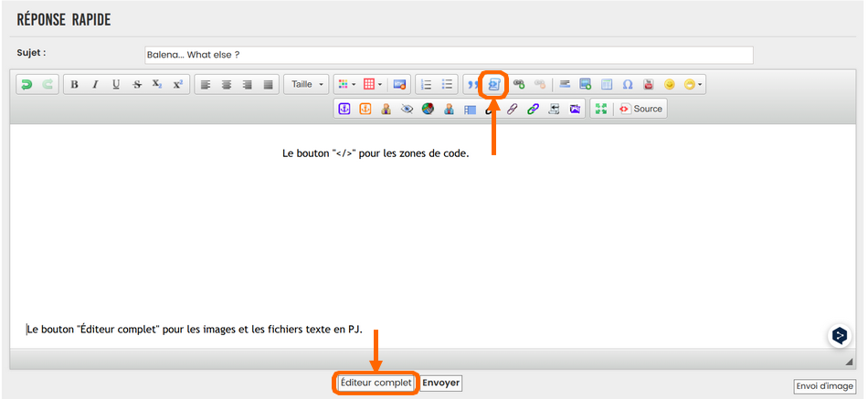Insert a YouTube video
The height and width of the screenshot is (399, 868).
tap(649, 85)
